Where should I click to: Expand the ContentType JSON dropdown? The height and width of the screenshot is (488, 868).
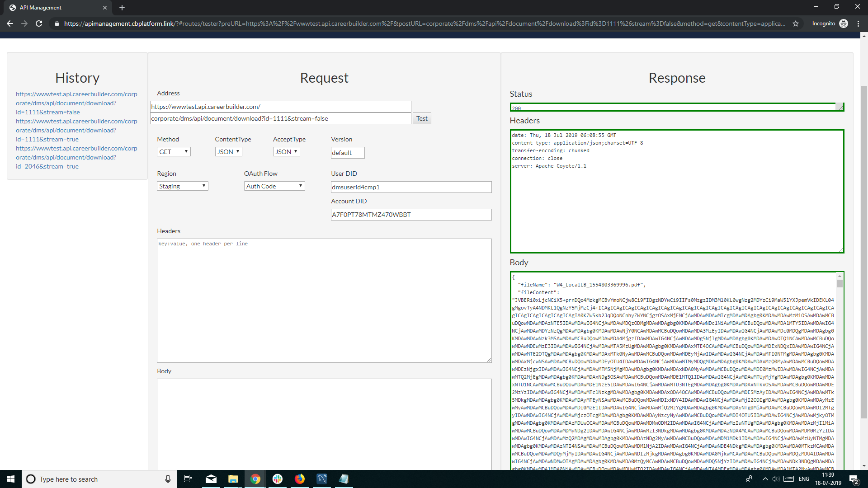coord(228,152)
